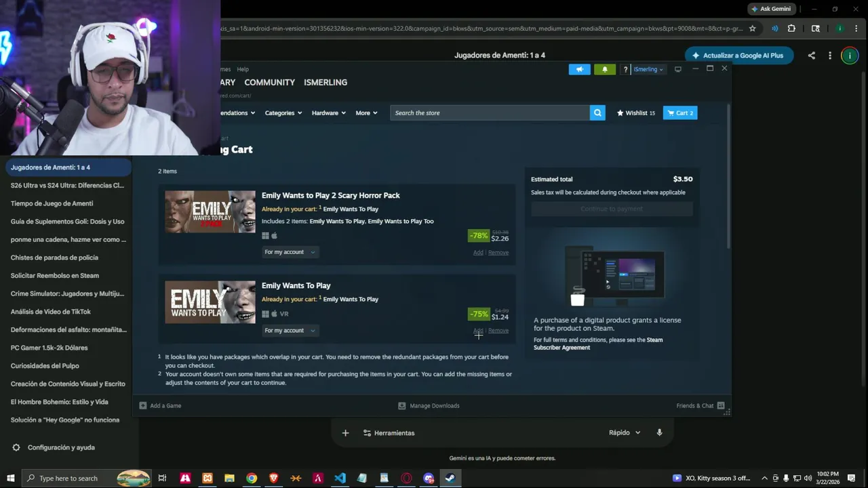
Task: Click the -78% discount badge
Action: tap(479, 236)
